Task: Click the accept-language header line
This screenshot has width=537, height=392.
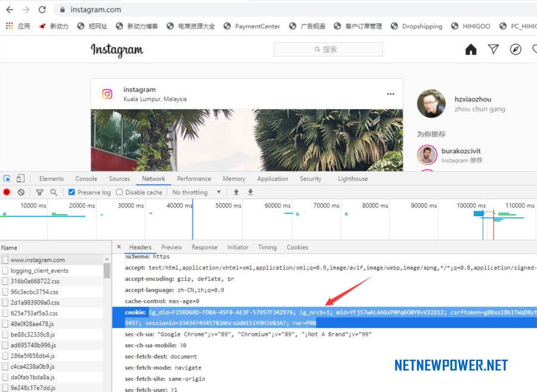Action: (174, 290)
